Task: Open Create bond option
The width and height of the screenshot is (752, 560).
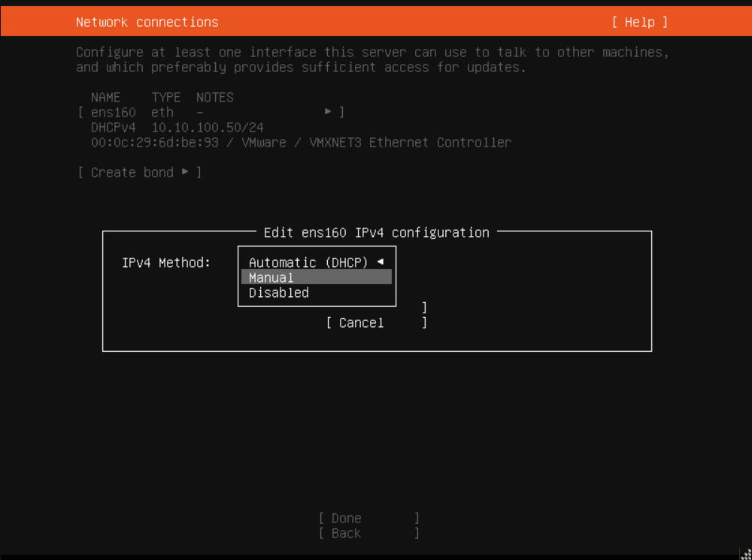Action: pos(140,172)
